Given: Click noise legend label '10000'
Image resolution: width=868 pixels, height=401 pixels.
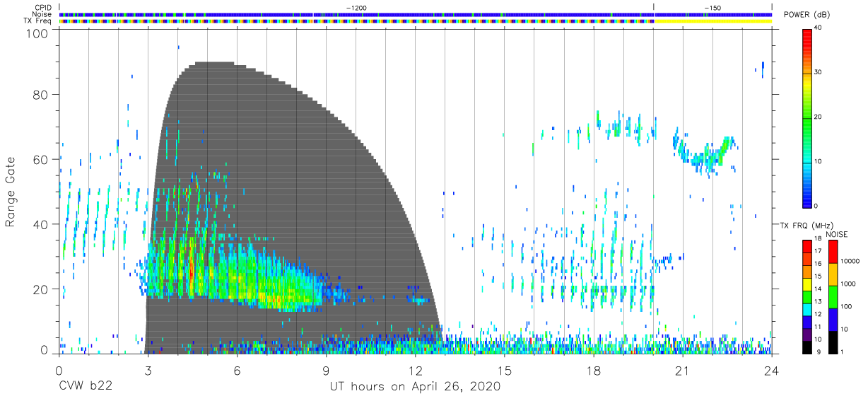Looking at the screenshot, I should point(850,261).
